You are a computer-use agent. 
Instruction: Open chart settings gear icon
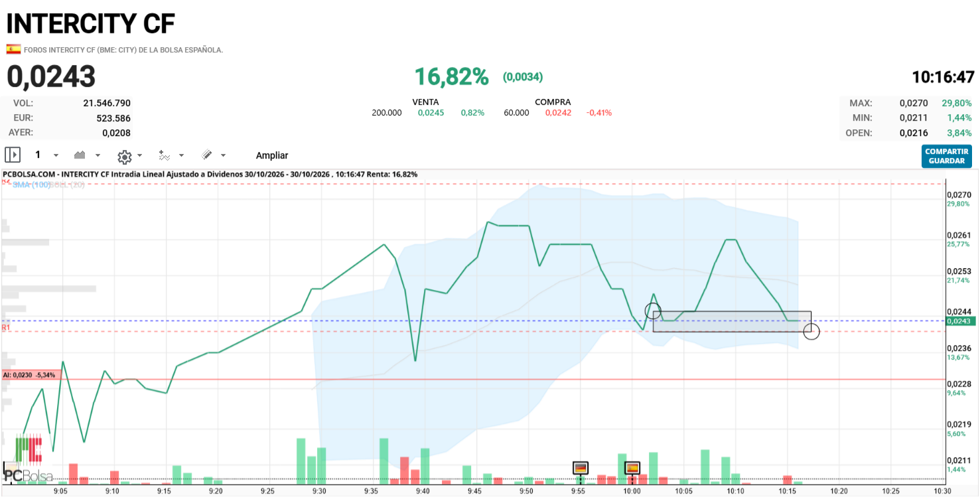coord(124,157)
